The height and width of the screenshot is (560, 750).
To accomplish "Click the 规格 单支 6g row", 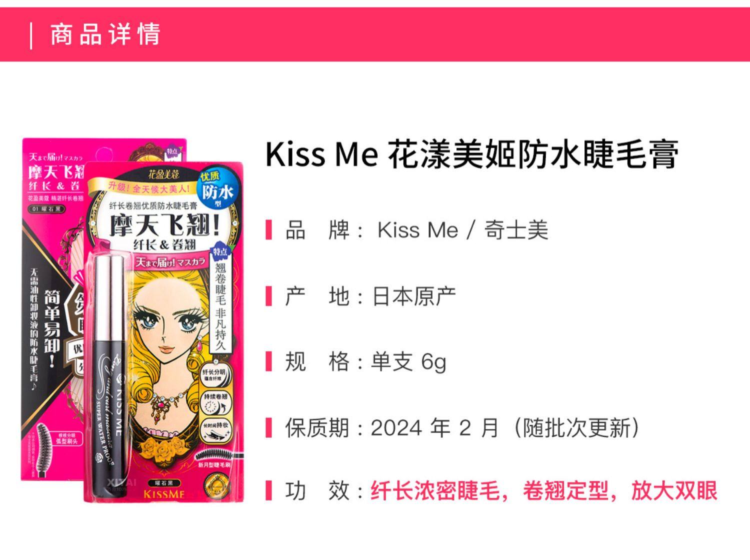I will pos(356,361).
